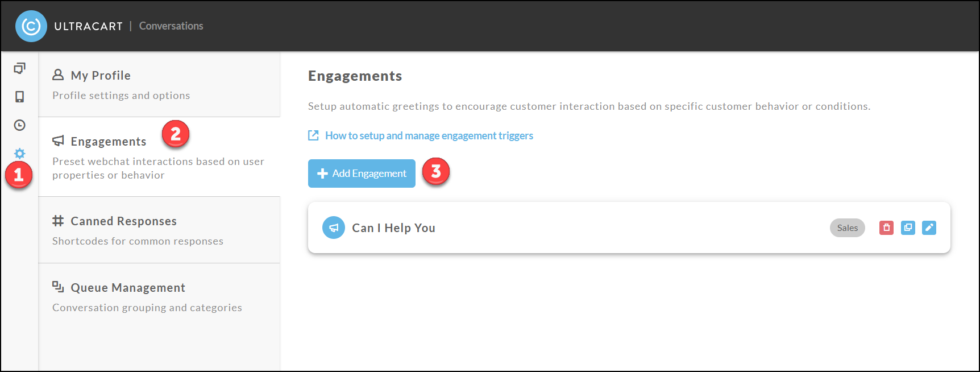
Task: Click the Engagements page heading
Action: (x=355, y=76)
